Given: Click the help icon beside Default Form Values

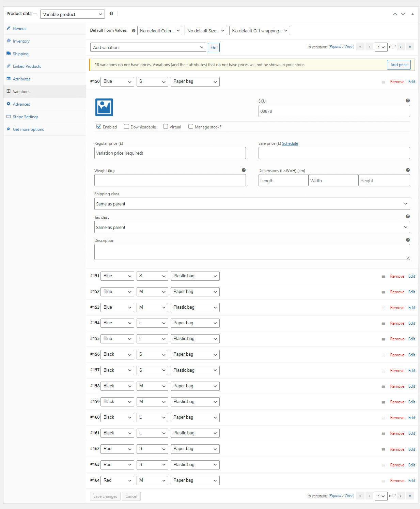Looking at the screenshot, I should click(x=134, y=31).
